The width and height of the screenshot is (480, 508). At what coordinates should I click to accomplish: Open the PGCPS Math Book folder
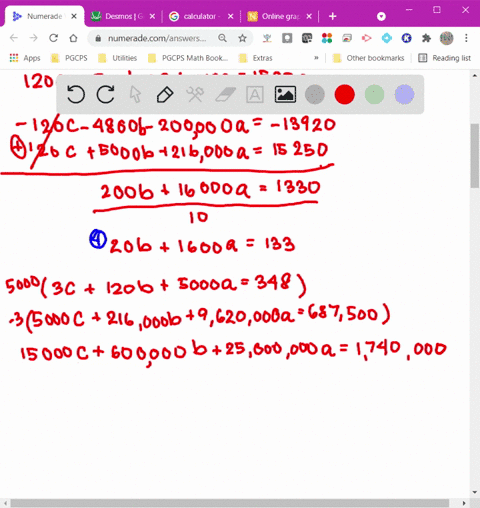point(188,58)
